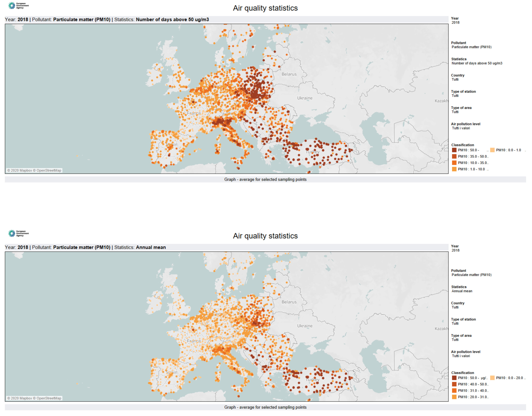Click the European Environment Agency logo in the upper dashboard
Image resolution: width=532 pixels, height=416 pixels.
[18, 6]
